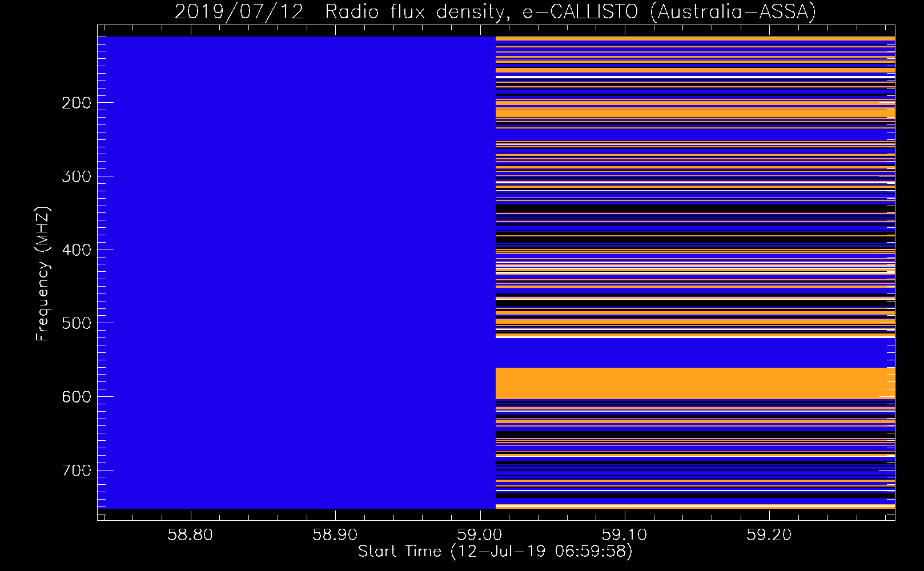Click the 500 frequency tick label

[77, 323]
